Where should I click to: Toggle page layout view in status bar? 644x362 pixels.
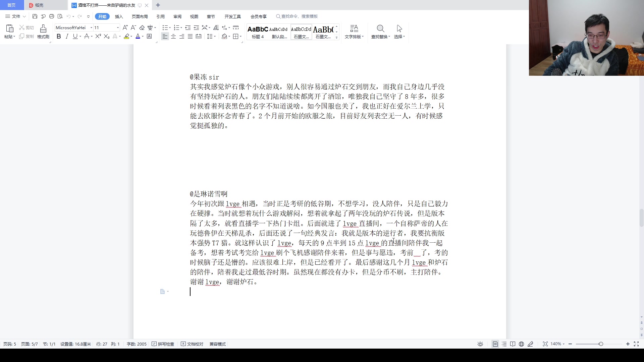[495, 344]
